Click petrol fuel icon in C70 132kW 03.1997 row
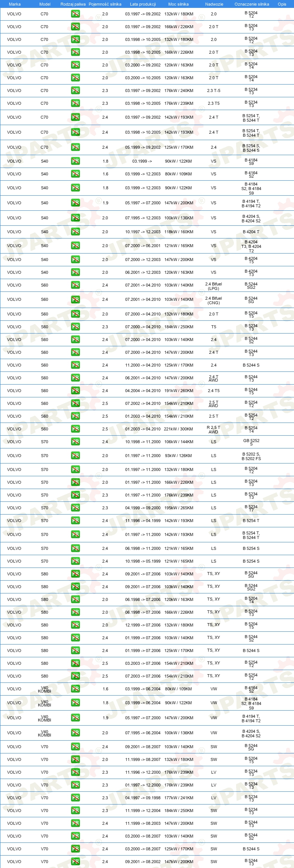 pos(75,14)
